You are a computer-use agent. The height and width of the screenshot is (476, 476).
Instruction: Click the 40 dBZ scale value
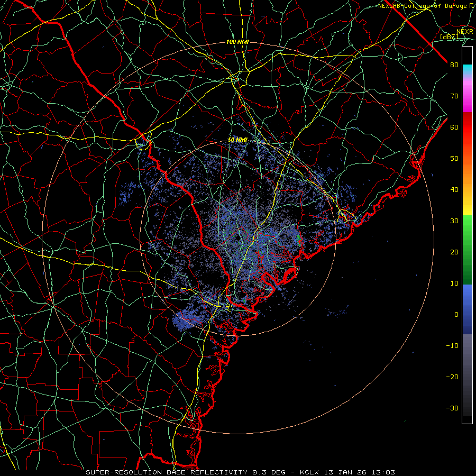pos(454,190)
